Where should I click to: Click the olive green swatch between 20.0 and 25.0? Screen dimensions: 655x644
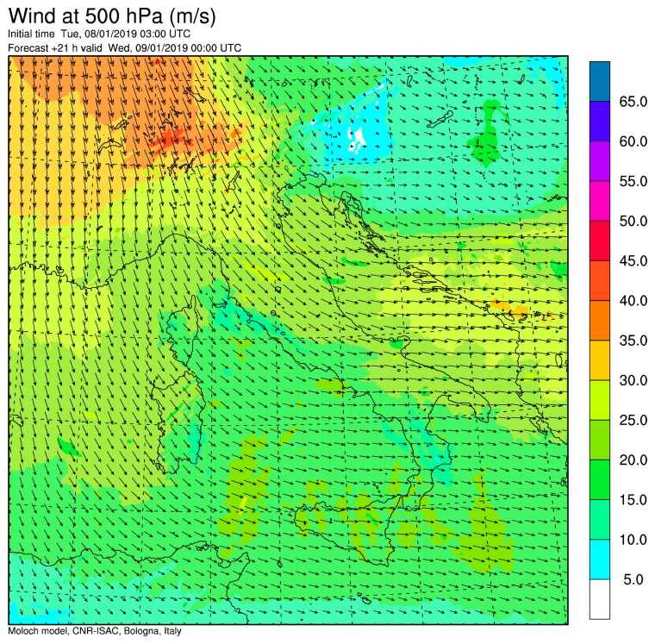click(x=600, y=440)
